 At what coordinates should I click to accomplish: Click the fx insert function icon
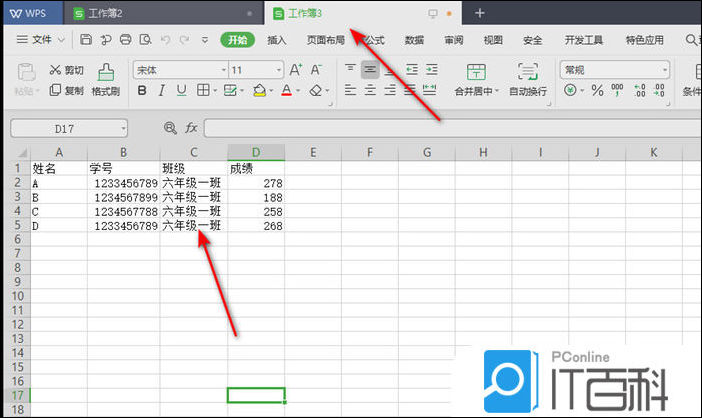[191, 128]
